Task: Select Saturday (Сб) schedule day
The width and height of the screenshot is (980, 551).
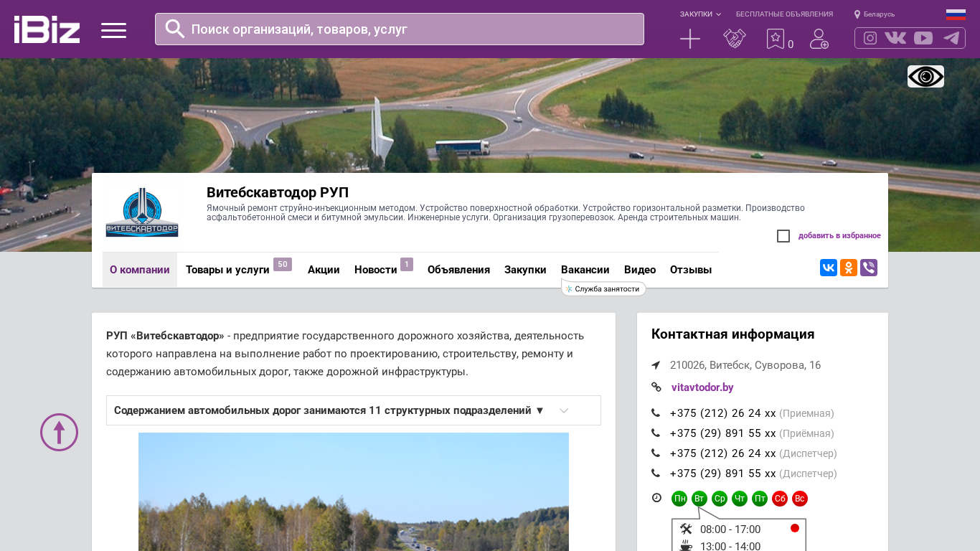Action: point(780,499)
